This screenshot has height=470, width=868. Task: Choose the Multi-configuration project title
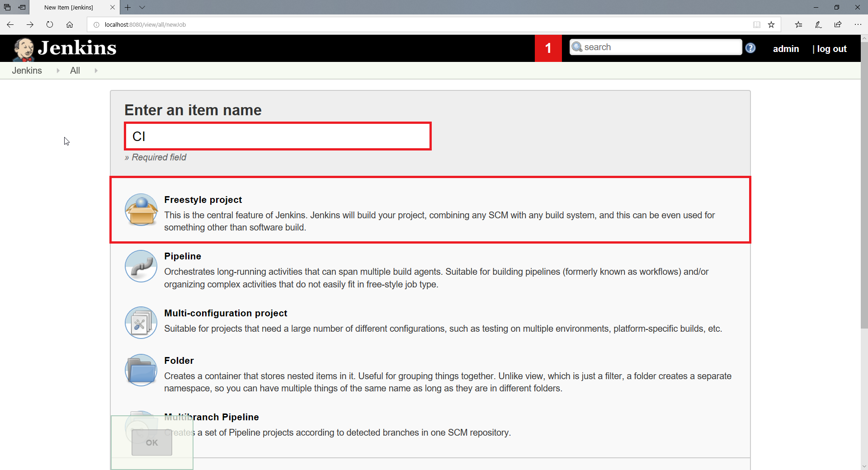tap(226, 313)
